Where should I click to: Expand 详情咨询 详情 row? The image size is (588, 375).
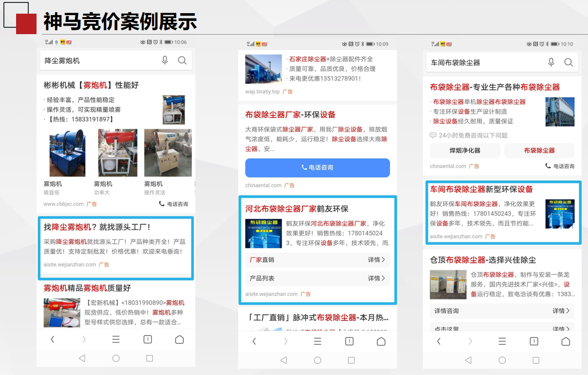tap(502, 311)
